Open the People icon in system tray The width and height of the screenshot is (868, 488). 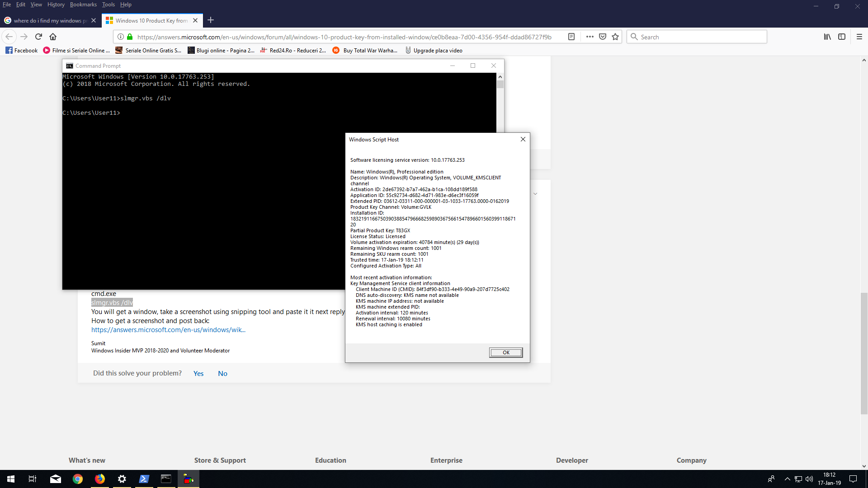pyautogui.click(x=771, y=479)
